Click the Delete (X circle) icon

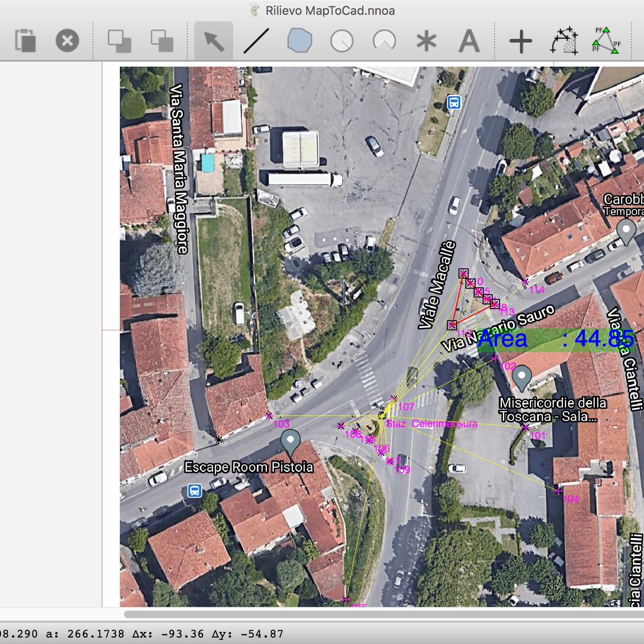click(68, 41)
